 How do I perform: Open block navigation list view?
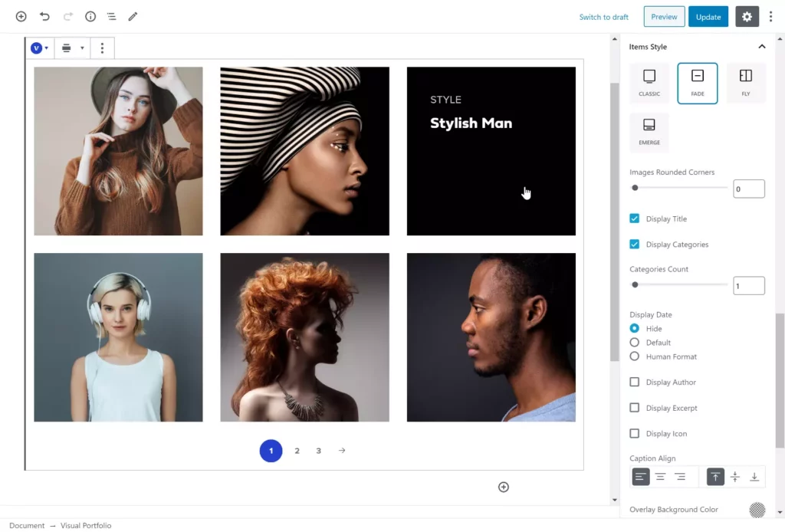[111, 16]
